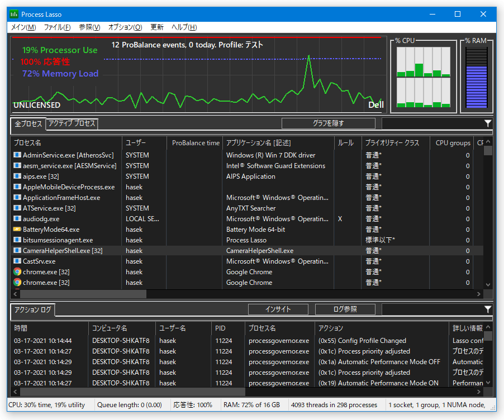Viewport: 504px width, 420px height.
Task: Switch to the アクティブ プロセス tab
Action: click(72, 123)
